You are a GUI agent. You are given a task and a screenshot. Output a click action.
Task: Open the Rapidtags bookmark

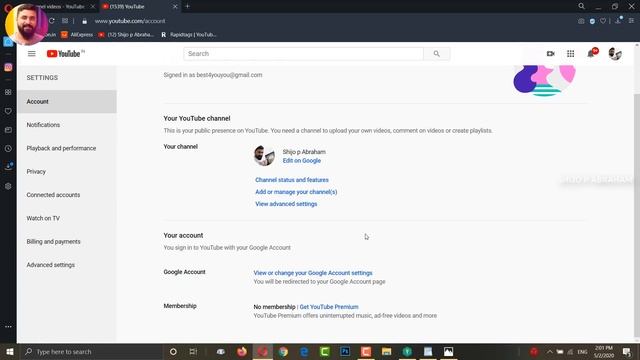pos(189,35)
